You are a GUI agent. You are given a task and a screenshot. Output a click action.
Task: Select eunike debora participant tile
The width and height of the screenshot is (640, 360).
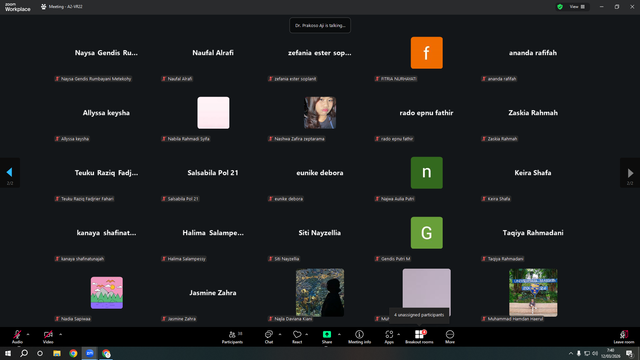coord(320,173)
